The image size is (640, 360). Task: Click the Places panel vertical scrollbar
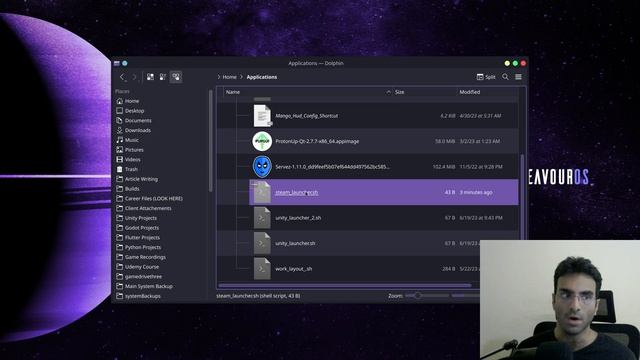point(211,141)
